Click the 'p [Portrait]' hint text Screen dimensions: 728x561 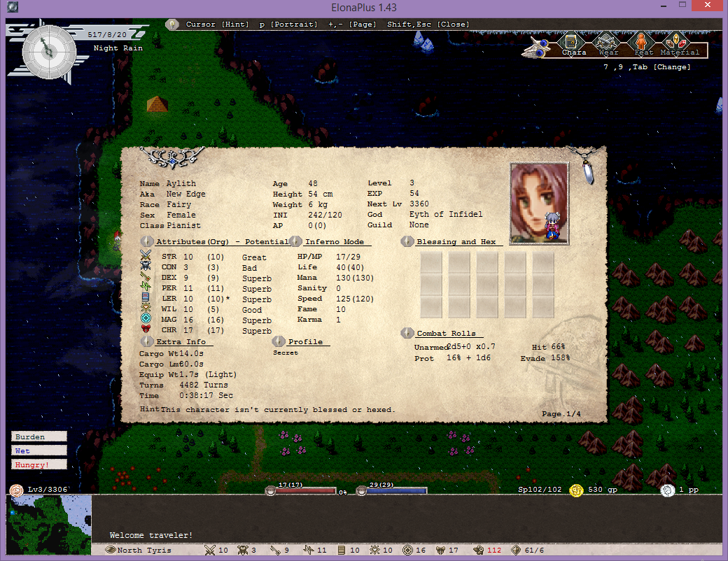288,24
